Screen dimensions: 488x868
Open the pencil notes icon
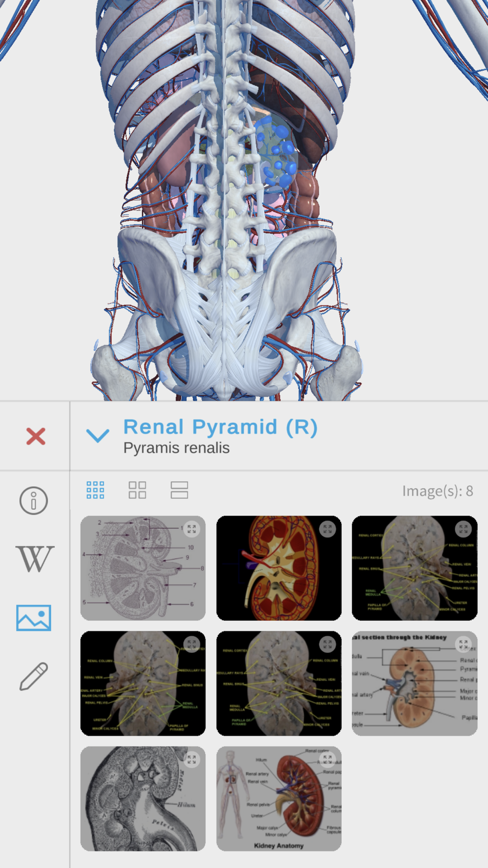34,676
